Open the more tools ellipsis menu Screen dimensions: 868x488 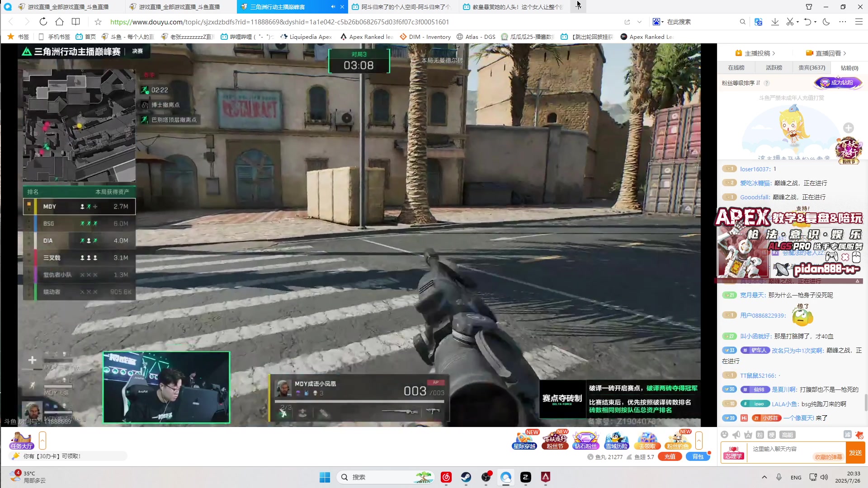pos(843,22)
